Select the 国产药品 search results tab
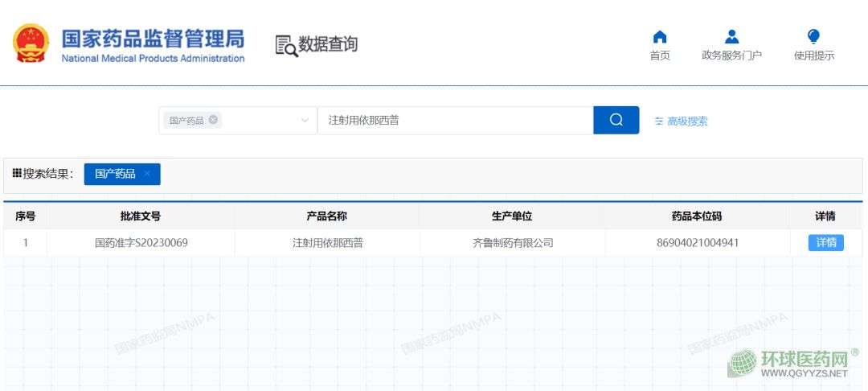The height and width of the screenshot is (391, 868). pyautogui.click(x=115, y=174)
